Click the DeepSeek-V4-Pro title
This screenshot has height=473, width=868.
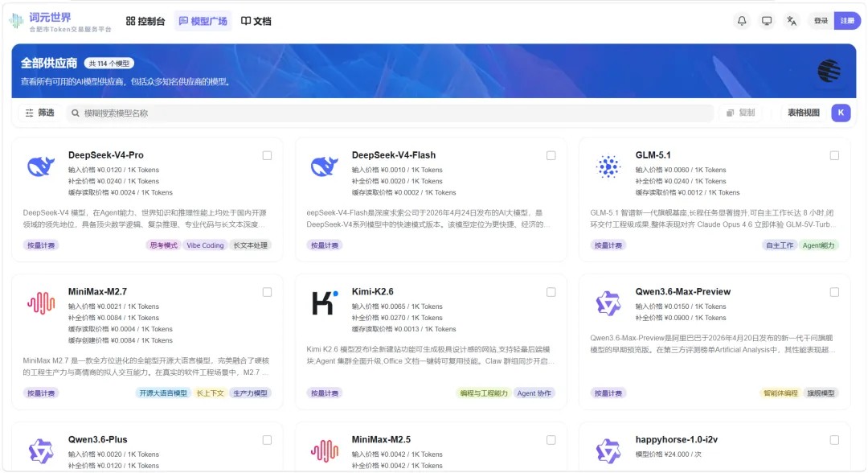106,155
